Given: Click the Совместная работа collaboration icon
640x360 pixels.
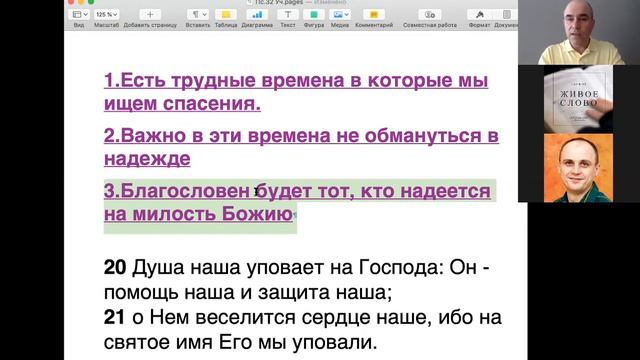Looking at the screenshot, I should point(430,15).
